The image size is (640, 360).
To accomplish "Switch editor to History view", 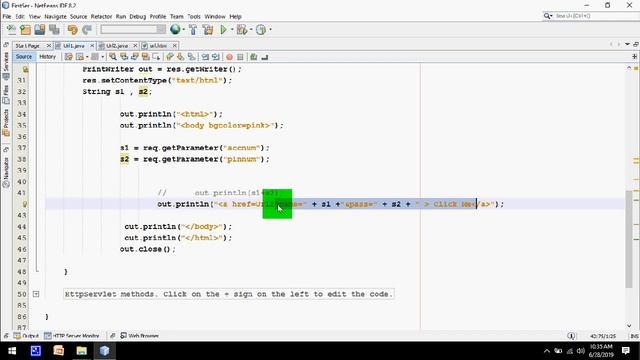I will click(47, 57).
